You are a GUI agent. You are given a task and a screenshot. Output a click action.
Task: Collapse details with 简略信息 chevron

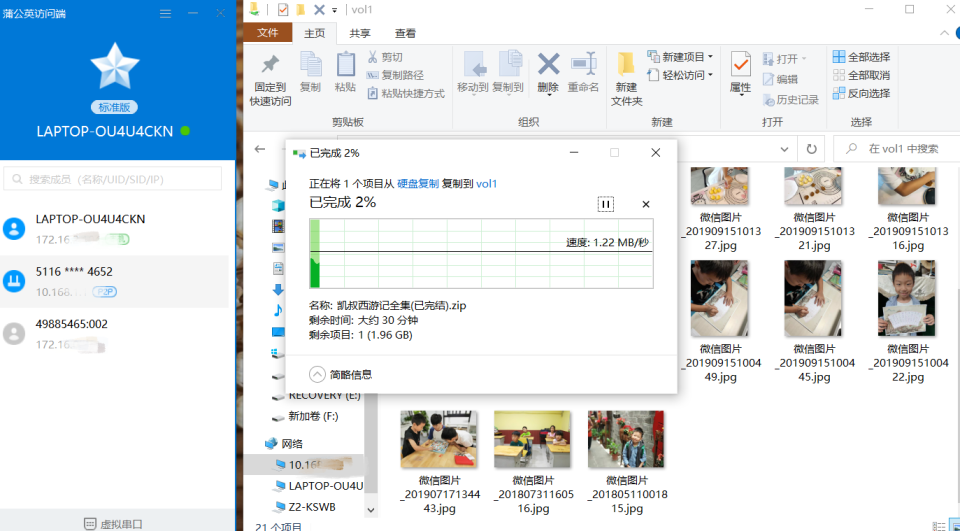click(x=317, y=374)
